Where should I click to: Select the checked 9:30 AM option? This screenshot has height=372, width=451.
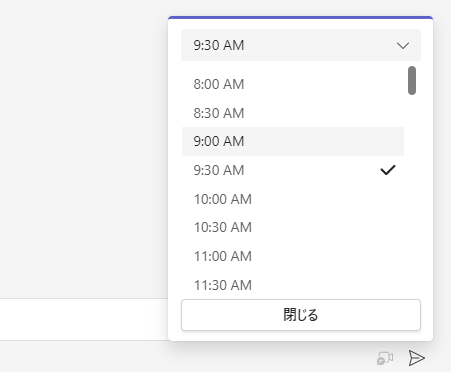[293, 170]
